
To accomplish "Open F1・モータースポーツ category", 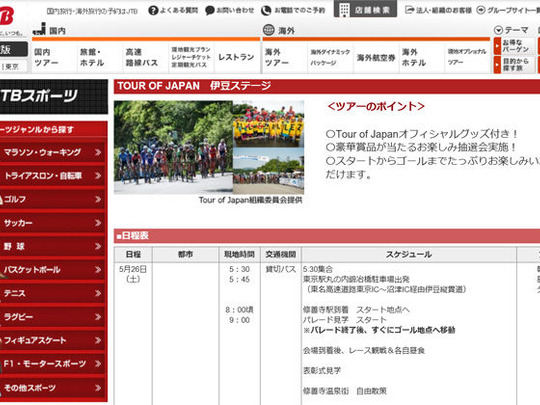I will 52,364.
